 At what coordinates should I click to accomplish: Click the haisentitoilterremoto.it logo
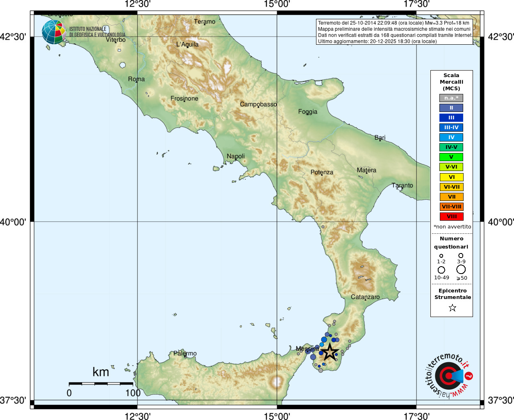[x=448, y=375]
